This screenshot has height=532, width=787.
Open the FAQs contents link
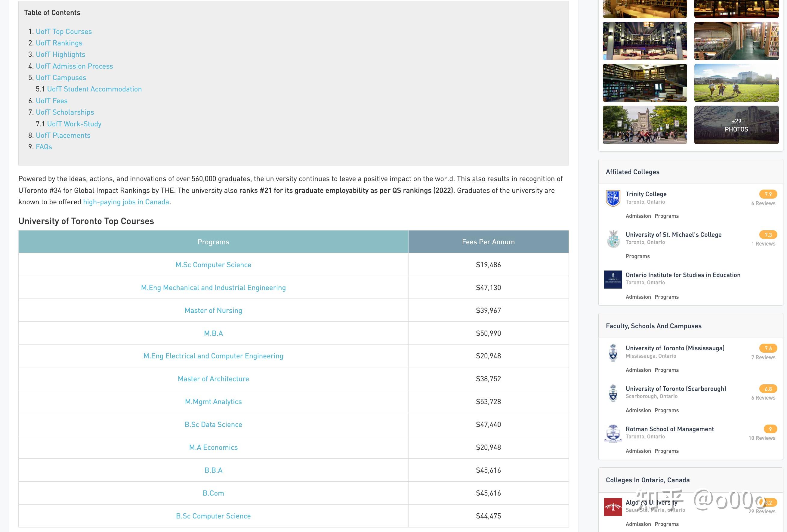coord(44,147)
